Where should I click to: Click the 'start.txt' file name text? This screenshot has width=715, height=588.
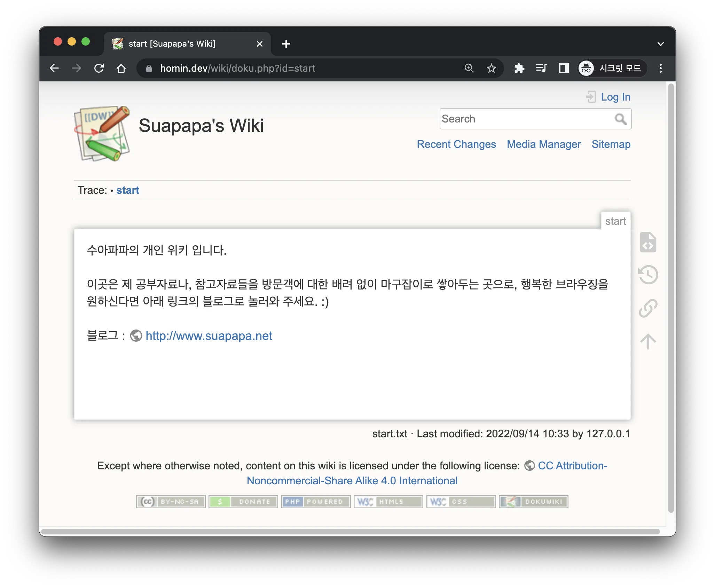click(x=390, y=434)
